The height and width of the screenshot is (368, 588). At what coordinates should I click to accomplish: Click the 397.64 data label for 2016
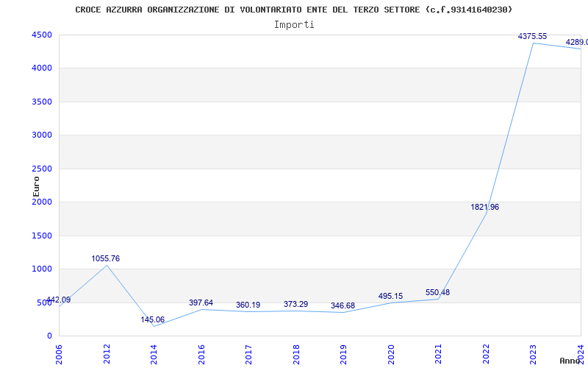coord(201,302)
